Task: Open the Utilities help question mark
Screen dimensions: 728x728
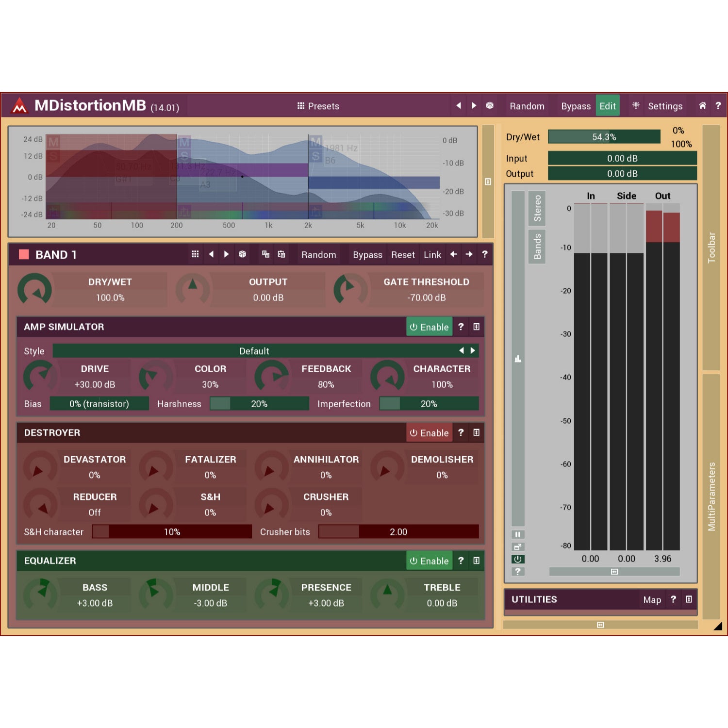Action: point(673,599)
